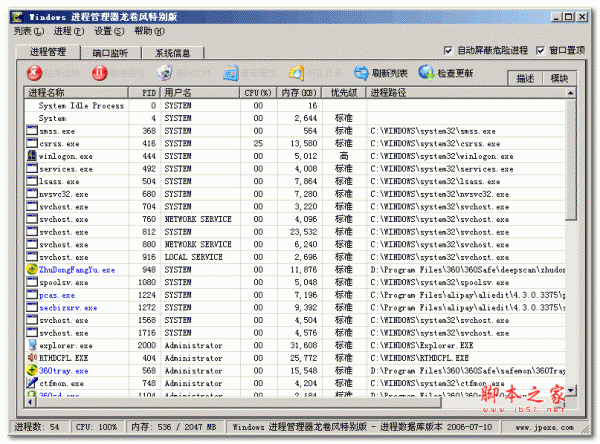Select svchost.exe row with PID 760
The width and height of the screenshot is (600, 444).
(x=295, y=219)
